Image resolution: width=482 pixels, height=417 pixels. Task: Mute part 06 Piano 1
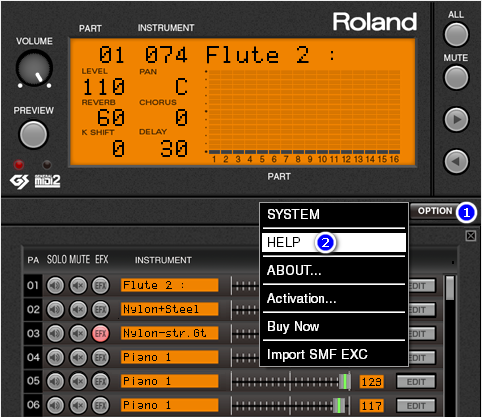pyautogui.click(x=78, y=405)
